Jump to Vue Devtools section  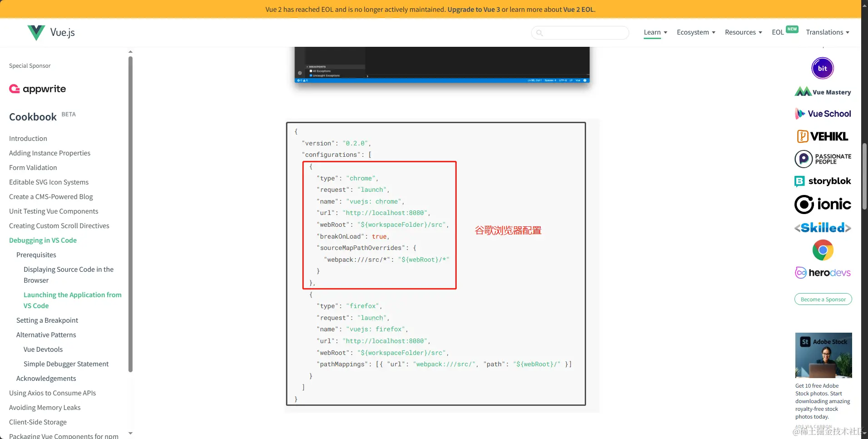tap(43, 349)
